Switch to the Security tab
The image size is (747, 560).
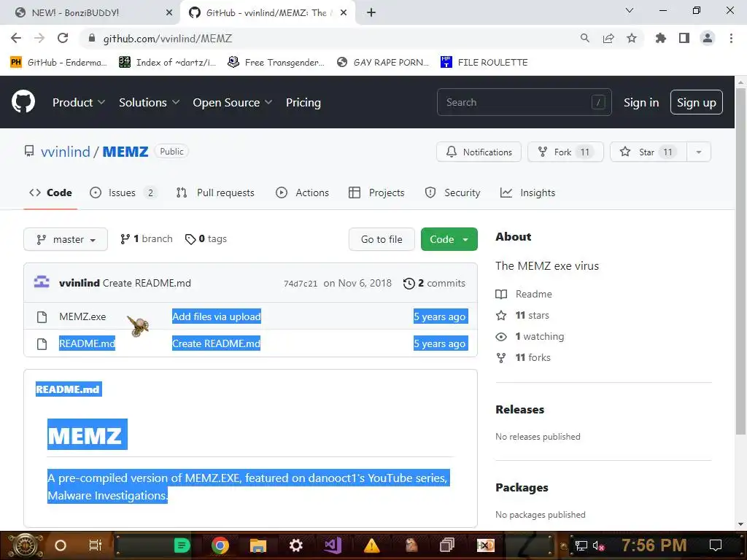click(x=452, y=192)
